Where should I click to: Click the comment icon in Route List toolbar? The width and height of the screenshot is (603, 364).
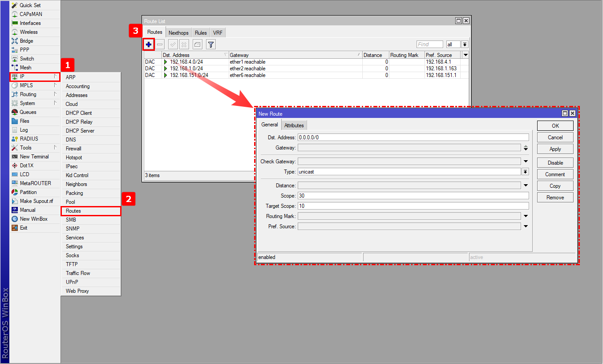pos(198,44)
